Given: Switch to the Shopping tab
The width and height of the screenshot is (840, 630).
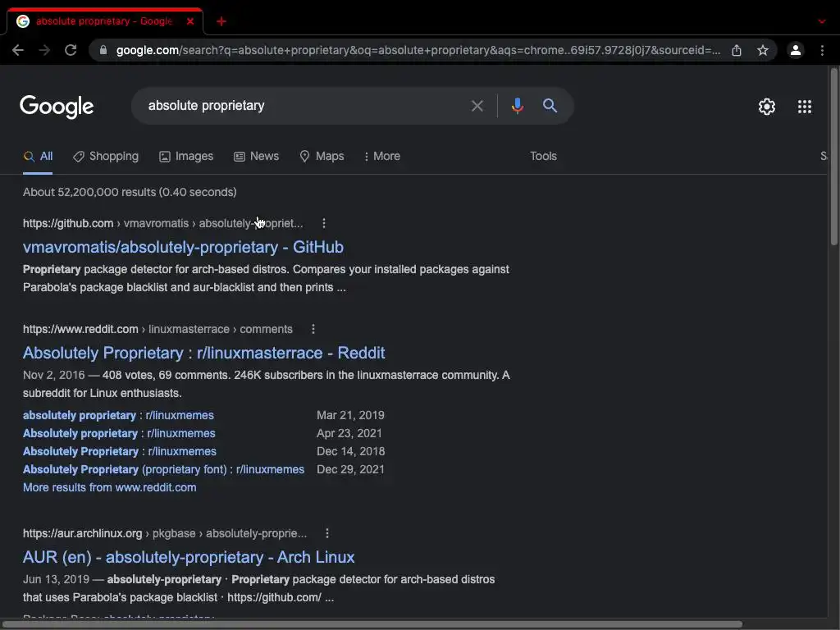Looking at the screenshot, I should (x=106, y=157).
